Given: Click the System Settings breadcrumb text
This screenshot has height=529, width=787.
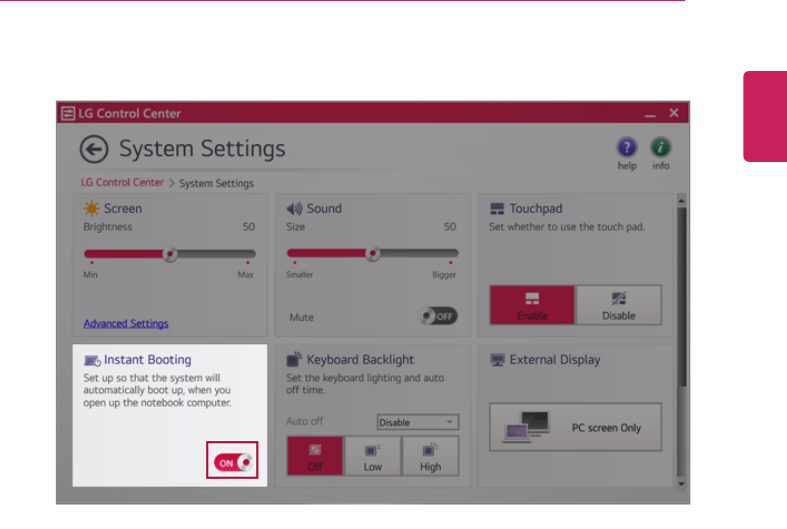Looking at the screenshot, I should pyautogui.click(x=216, y=183).
